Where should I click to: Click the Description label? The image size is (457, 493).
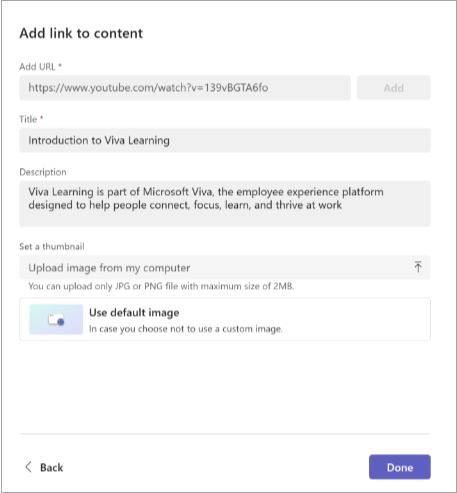tap(43, 172)
